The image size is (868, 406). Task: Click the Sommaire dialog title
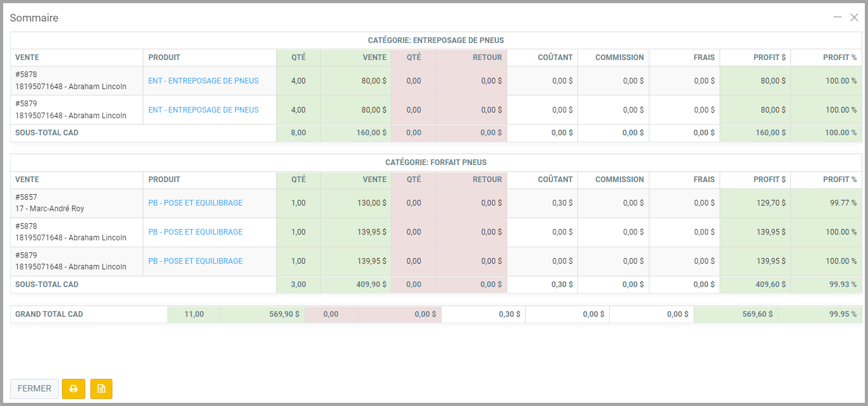[34, 18]
